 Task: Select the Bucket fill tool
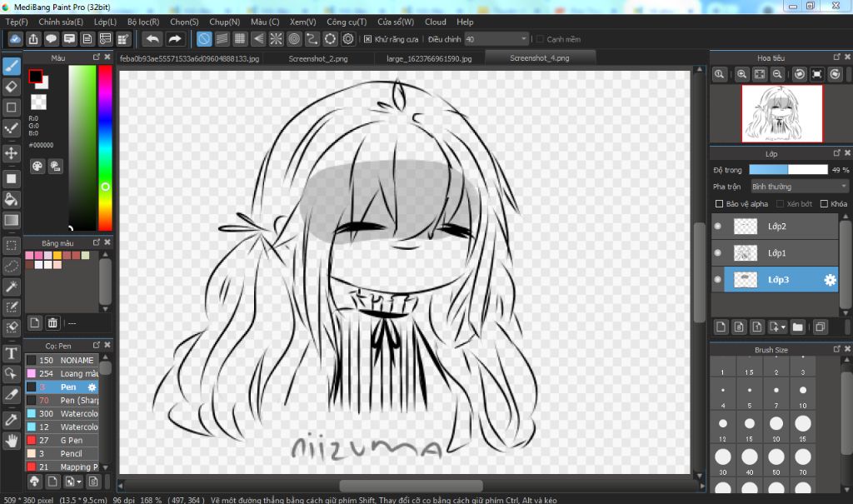point(12,199)
